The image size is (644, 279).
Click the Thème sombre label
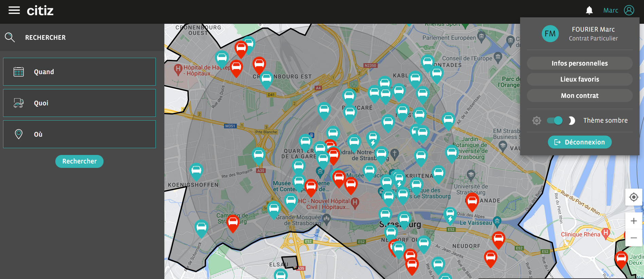605,120
